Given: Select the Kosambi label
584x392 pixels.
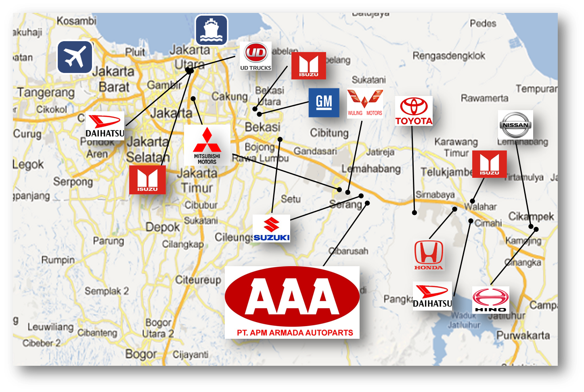Looking at the screenshot, I should coord(76,21).
